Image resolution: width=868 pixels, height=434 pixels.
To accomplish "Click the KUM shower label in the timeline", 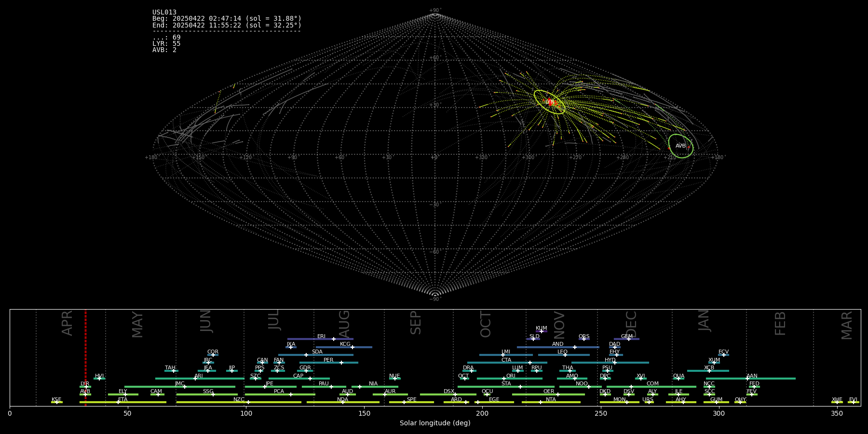I will pyautogui.click(x=542, y=328).
